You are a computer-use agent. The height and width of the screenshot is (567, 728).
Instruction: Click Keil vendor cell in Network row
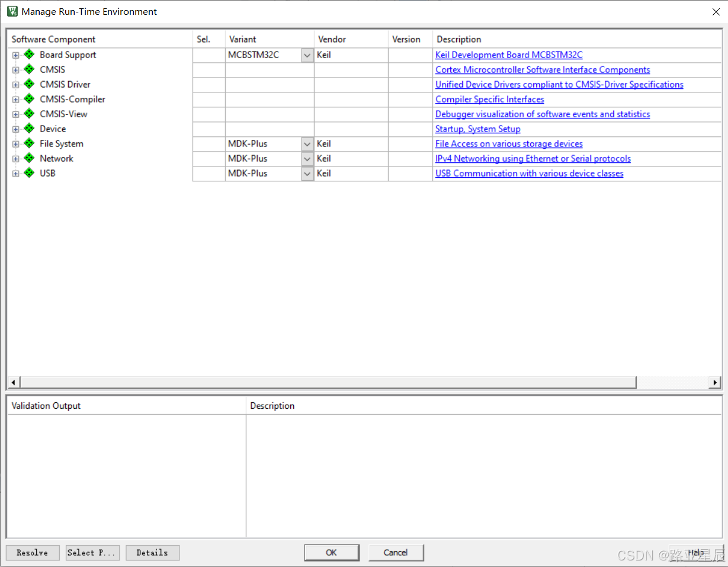[351, 159]
